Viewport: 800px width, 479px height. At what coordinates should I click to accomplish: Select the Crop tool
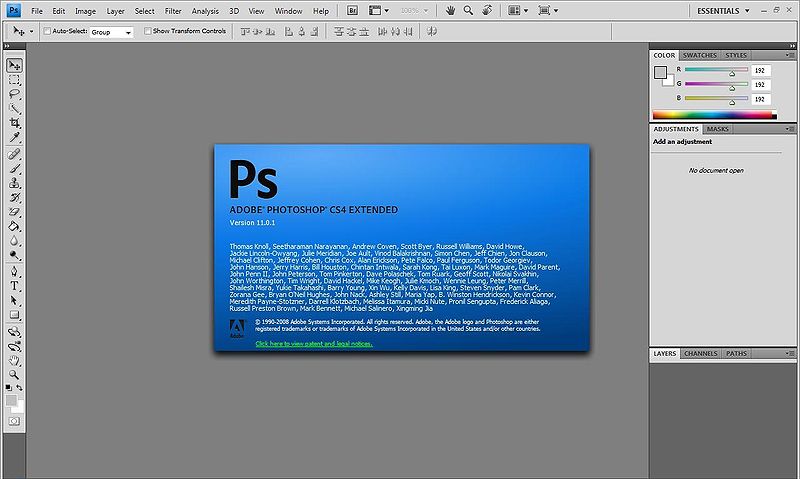click(14, 123)
